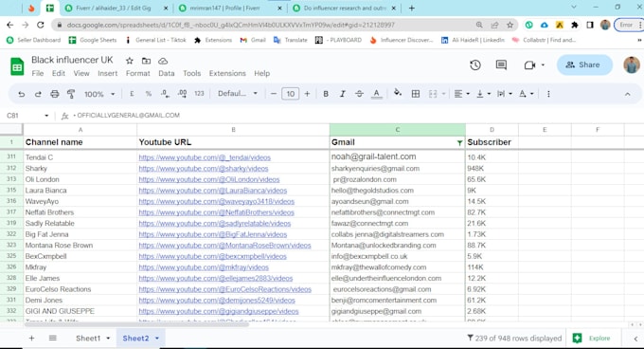This screenshot has width=644, height=349.
Task: Open vertical align dropdown
Action: (x=483, y=94)
